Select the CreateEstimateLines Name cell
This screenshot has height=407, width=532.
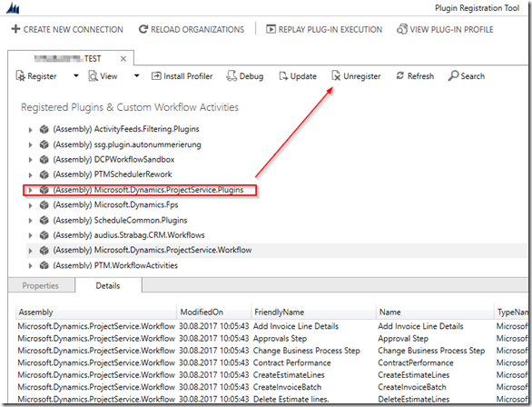click(414, 375)
